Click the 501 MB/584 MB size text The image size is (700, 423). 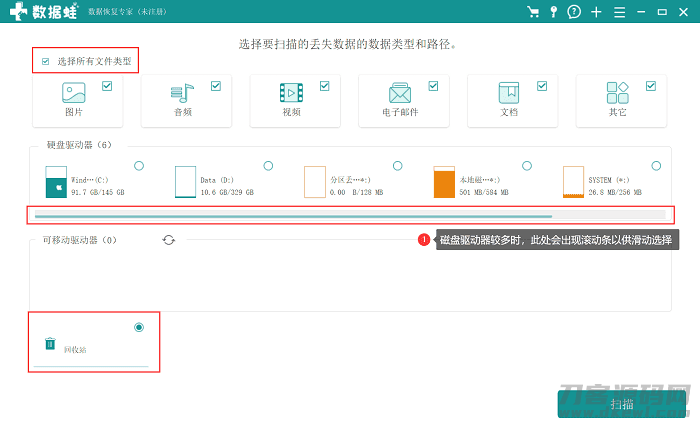pyautogui.click(x=484, y=192)
